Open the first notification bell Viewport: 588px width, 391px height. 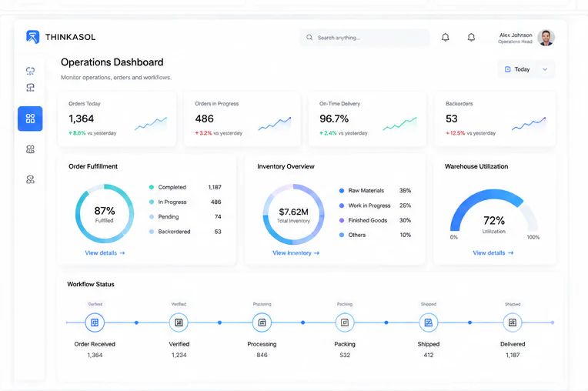pos(445,37)
